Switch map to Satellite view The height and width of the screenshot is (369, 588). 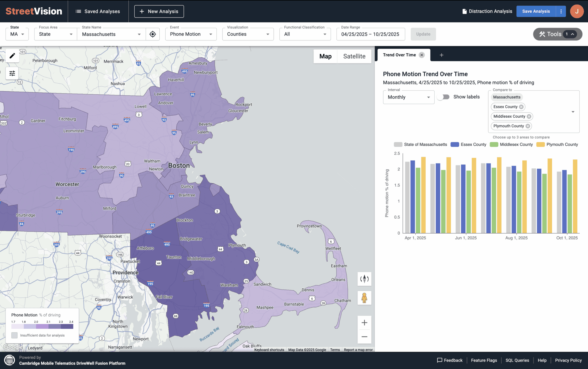(354, 56)
